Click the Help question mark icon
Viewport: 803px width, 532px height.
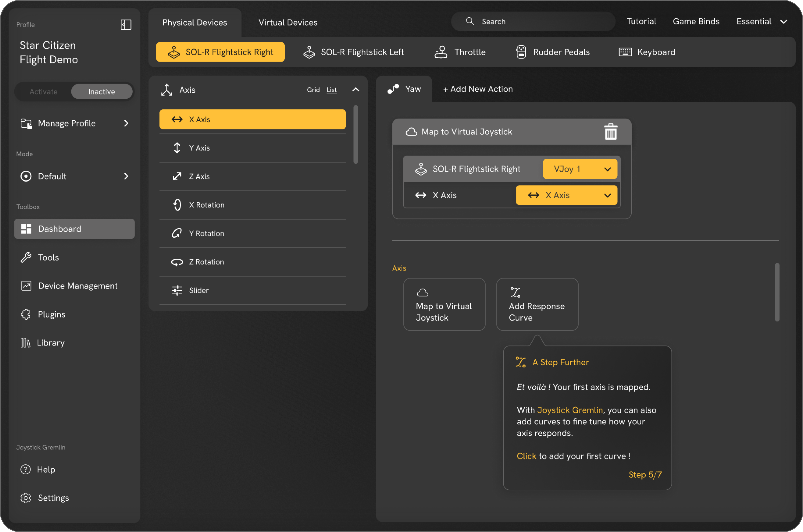pyautogui.click(x=25, y=470)
